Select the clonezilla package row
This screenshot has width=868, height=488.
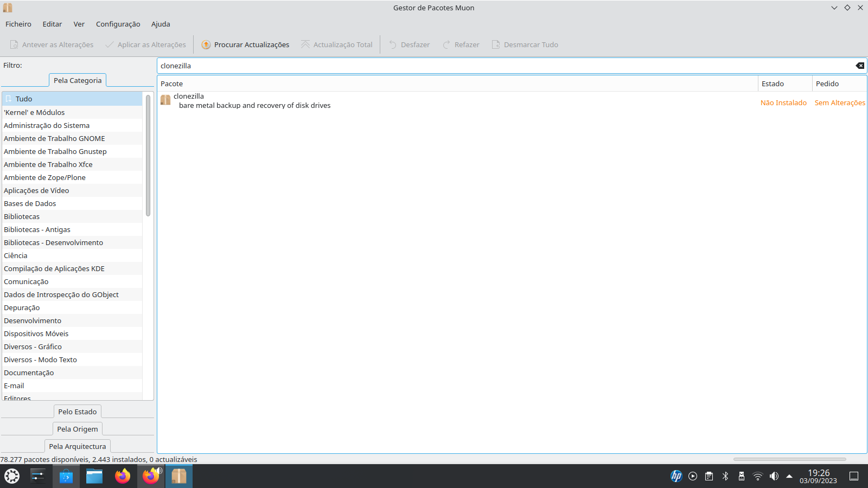click(512, 101)
